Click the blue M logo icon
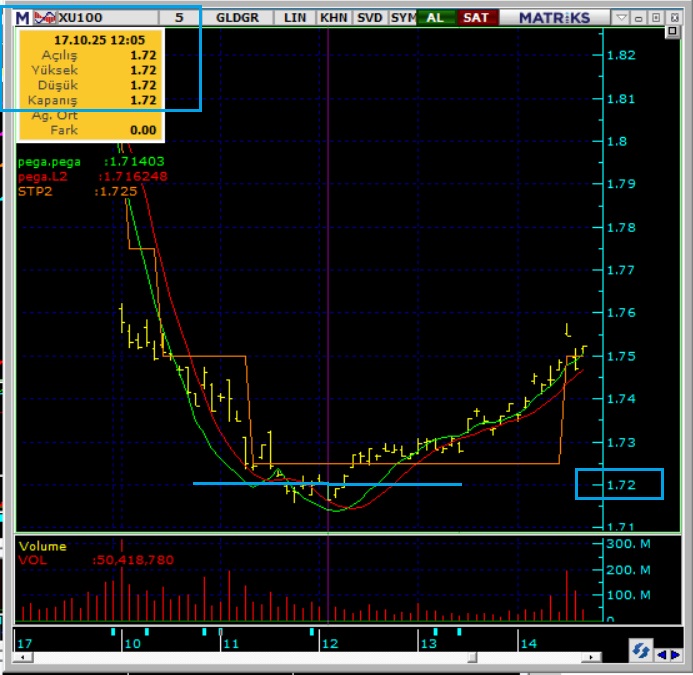Viewport: 693px width, 675px height. [x=22, y=17]
